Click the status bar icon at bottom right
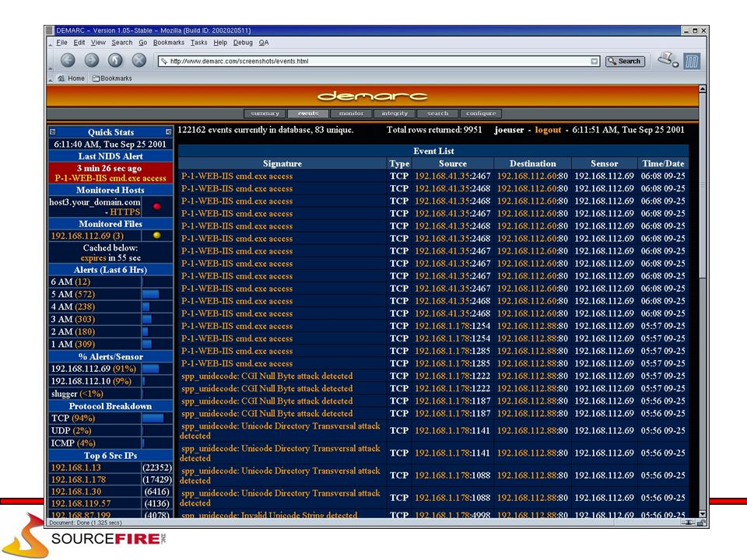 pos(701,523)
